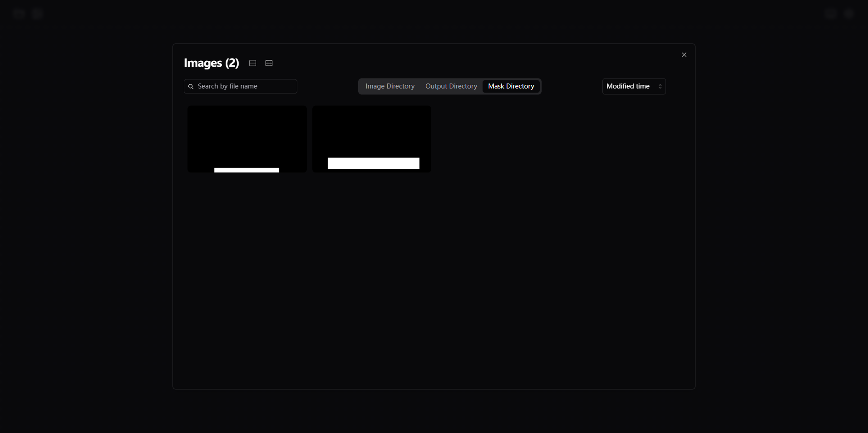
Task: Click the Images (2) heading
Action: 211,63
